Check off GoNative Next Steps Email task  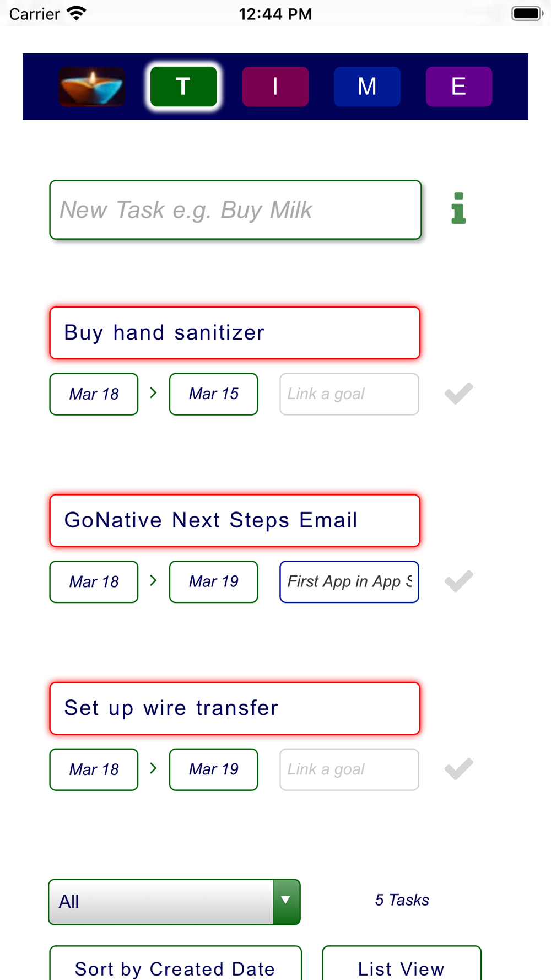click(x=459, y=581)
